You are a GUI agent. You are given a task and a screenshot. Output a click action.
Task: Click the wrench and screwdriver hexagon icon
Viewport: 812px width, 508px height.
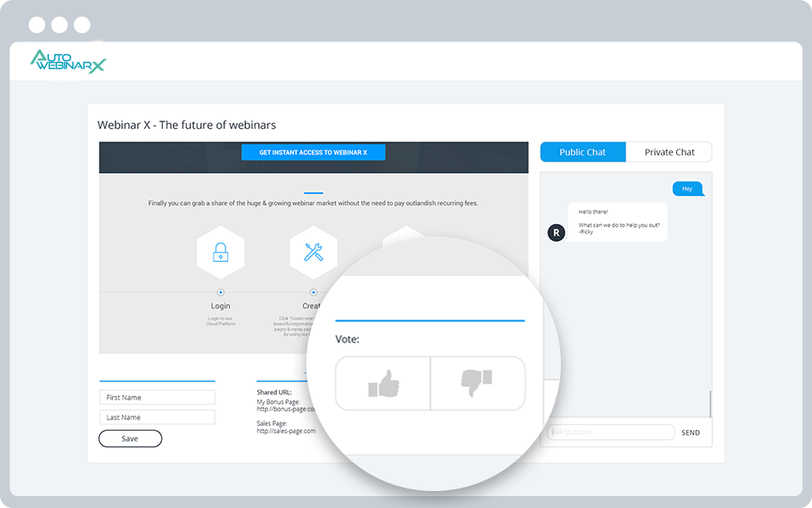313,252
